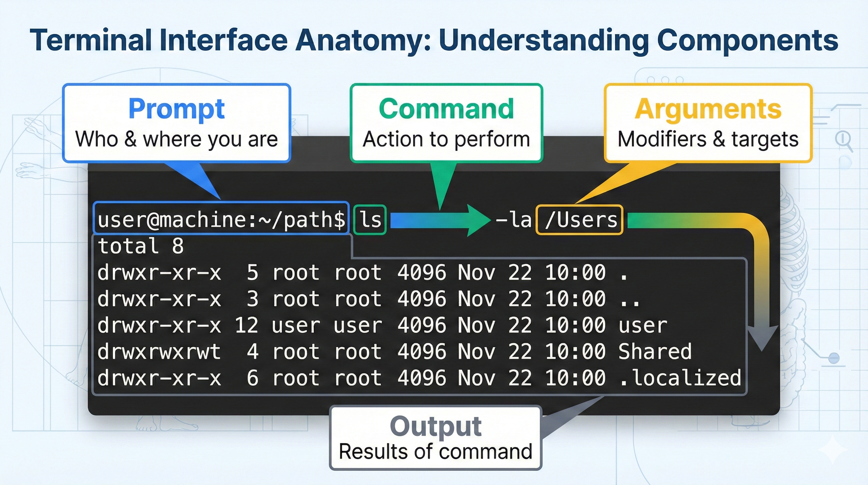Click the -la flag in the command line

point(514,219)
